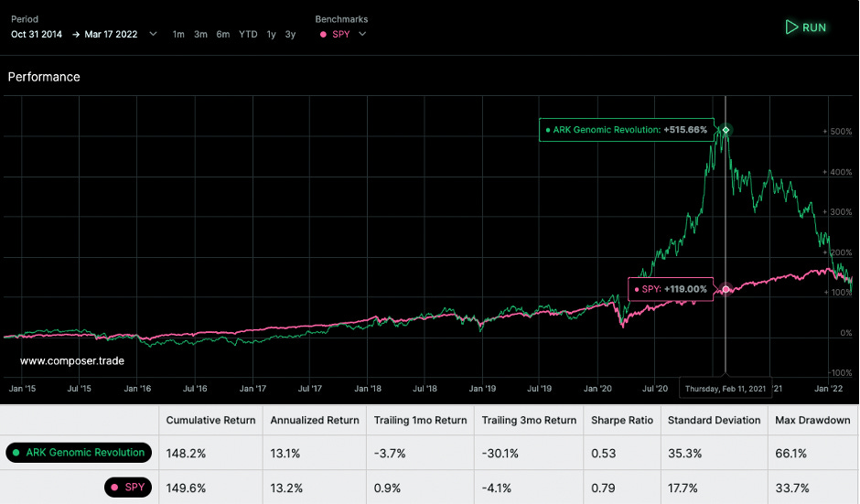Screen dimensions: 860x504
Task: Click the Performance section heading
Action: 44,77
